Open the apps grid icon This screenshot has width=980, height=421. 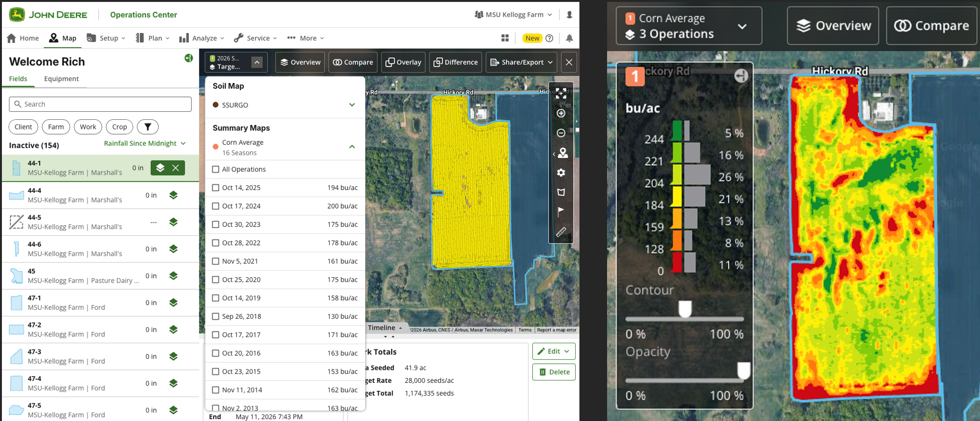505,38
